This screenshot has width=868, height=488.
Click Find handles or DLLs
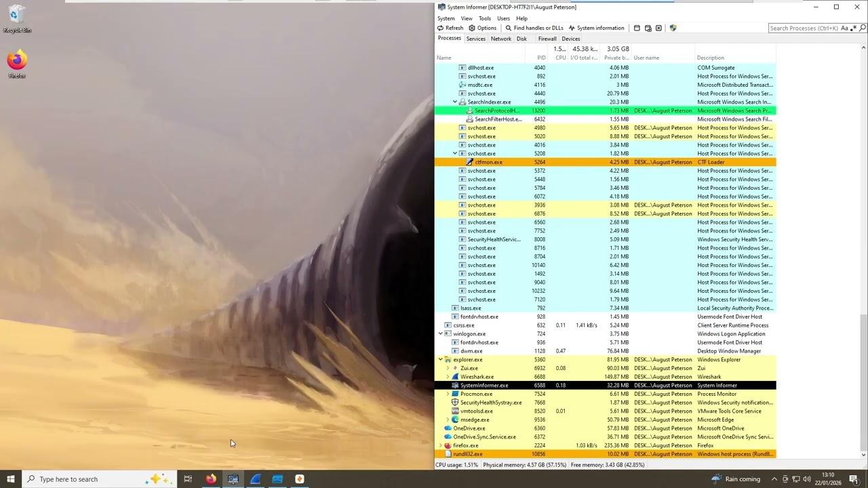pyautogui.click(x=534, y=28)
